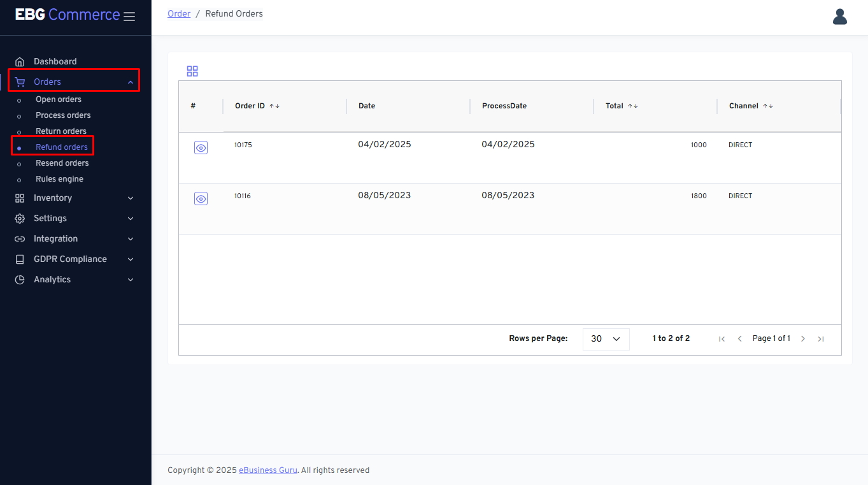Click the hamburger menu icon beside EBG Commerce
Image resolution: width=868 pixels, height=485 pixels.
tap(129, 17)
